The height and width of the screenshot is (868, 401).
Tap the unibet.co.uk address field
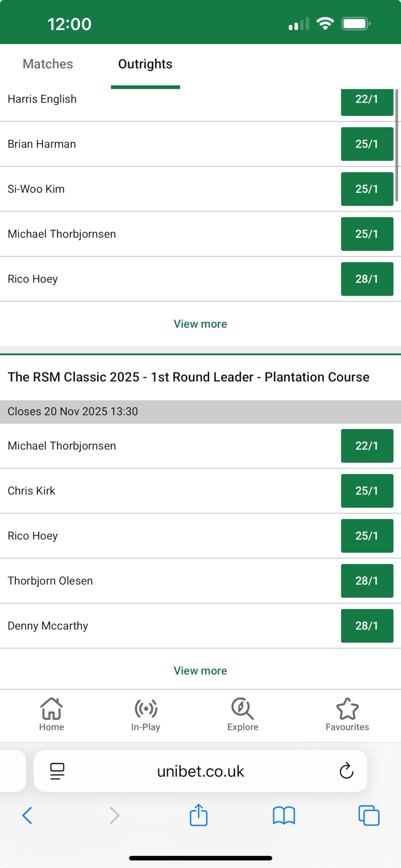pos(200,771)
